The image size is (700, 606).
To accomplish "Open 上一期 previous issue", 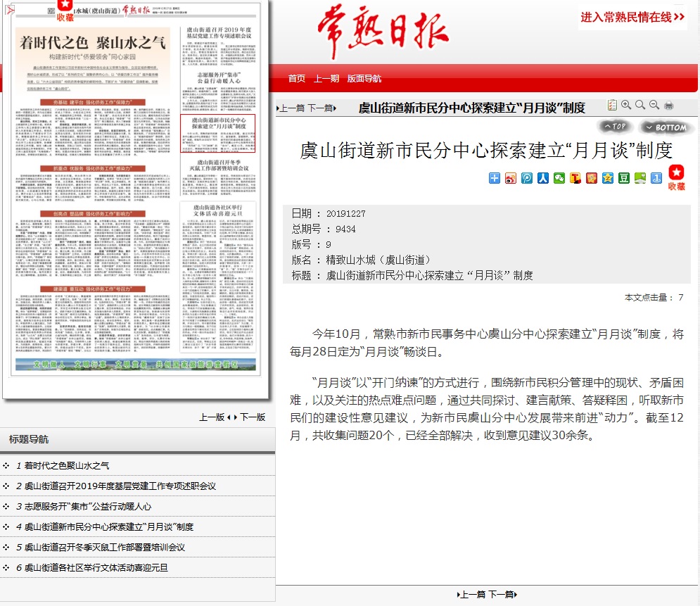I will point(326,79).
